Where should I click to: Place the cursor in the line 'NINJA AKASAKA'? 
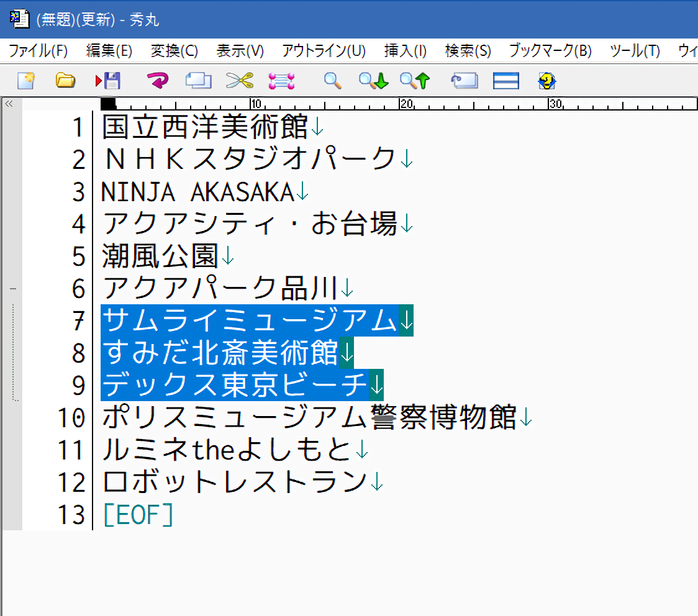click(x=199, y=192)
